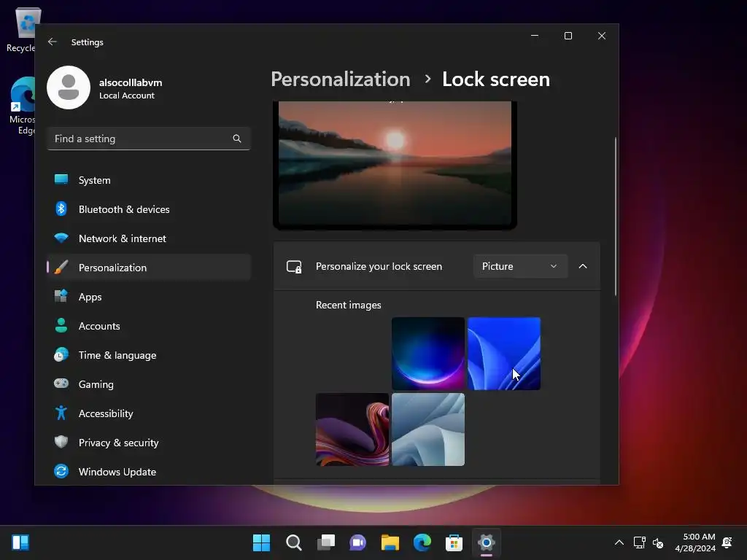Launch Microsoft Edge from the taskbar

(x=422, y=542)
